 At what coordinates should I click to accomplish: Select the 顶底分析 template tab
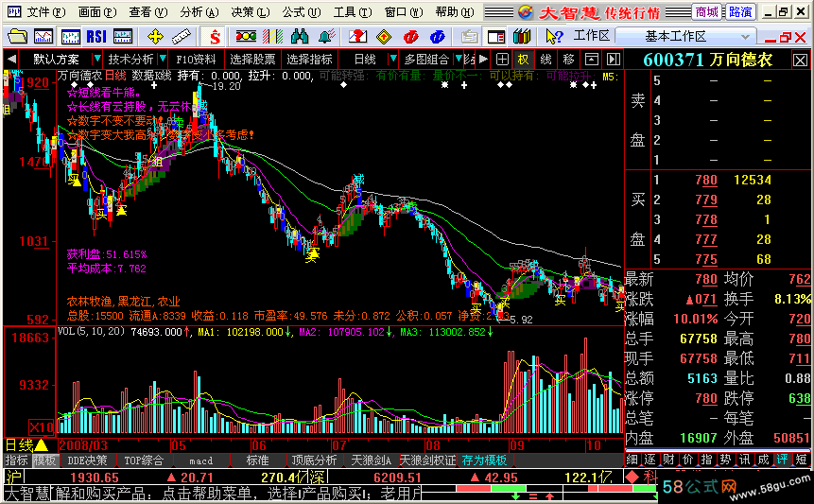coord(314,461)
